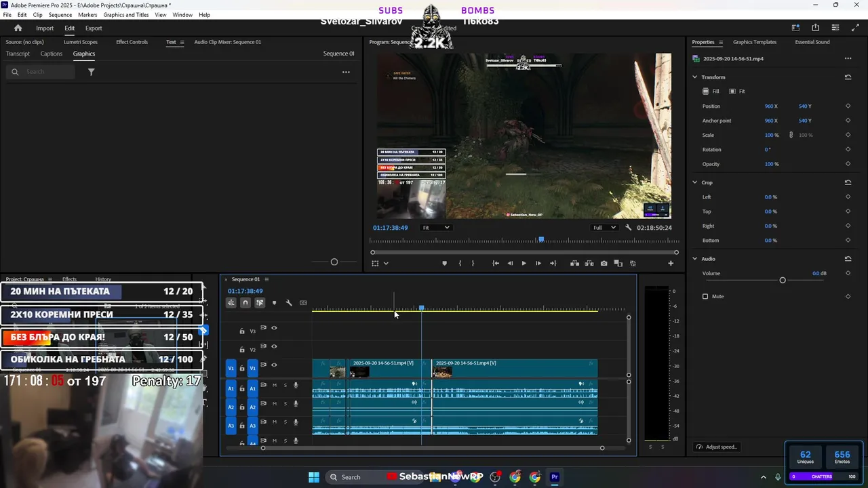Open the three-dot options in the Text panel
Viewport: 868px width, 488px height.
click(346, 72)
